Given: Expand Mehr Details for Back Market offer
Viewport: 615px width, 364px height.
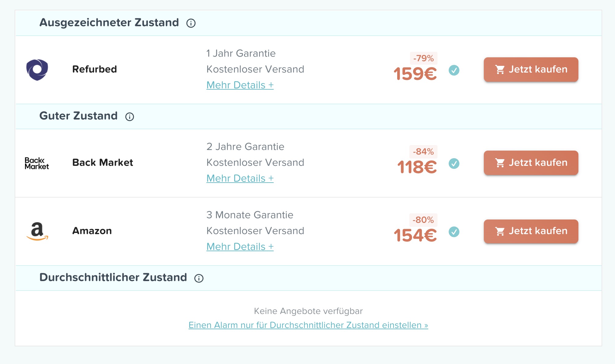Looking at the screenshot, I should pos(240,178).
